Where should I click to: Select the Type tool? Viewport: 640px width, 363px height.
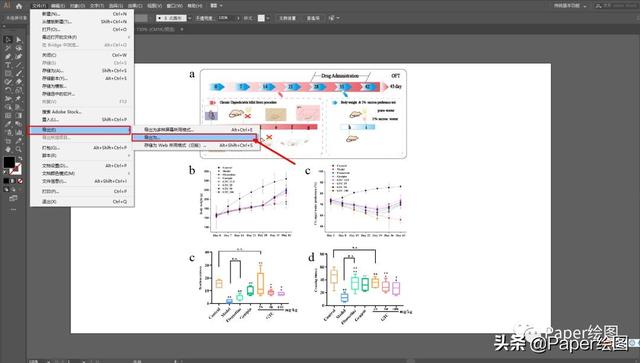(x=8, y=65)
